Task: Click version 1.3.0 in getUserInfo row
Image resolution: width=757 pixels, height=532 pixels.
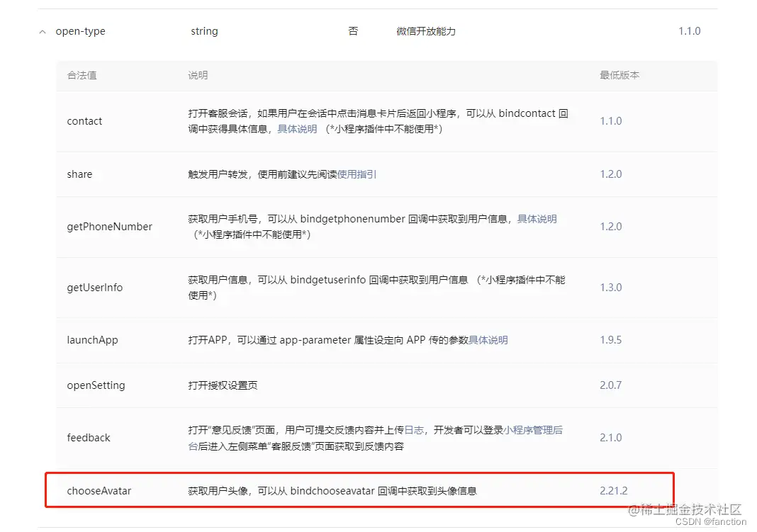Action: click(x=611, y=288)
